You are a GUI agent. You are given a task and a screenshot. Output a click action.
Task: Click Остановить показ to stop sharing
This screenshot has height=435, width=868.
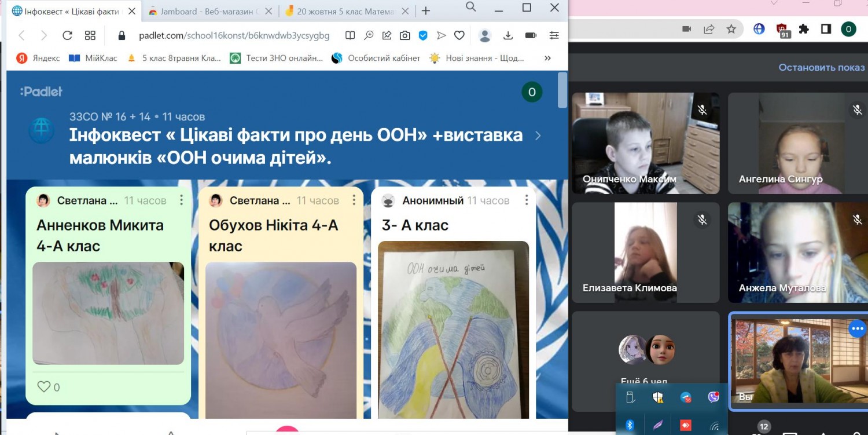point(822,67)
